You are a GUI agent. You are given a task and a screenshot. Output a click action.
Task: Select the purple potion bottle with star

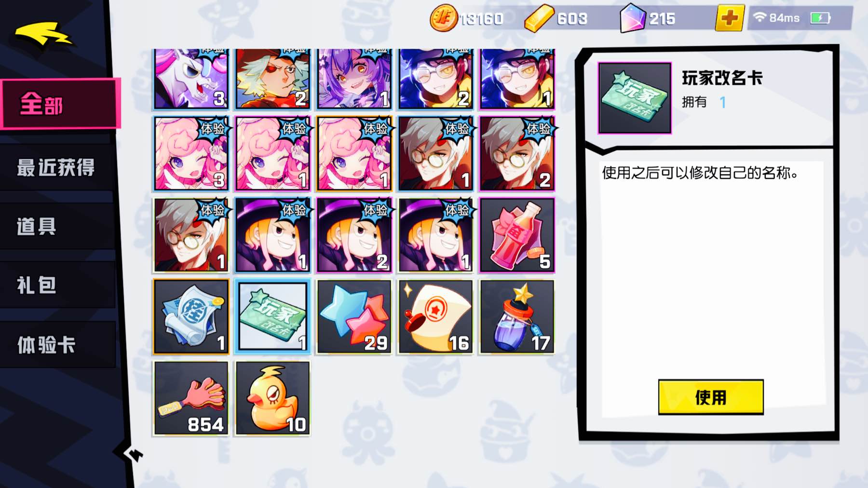tap(517, 317)
